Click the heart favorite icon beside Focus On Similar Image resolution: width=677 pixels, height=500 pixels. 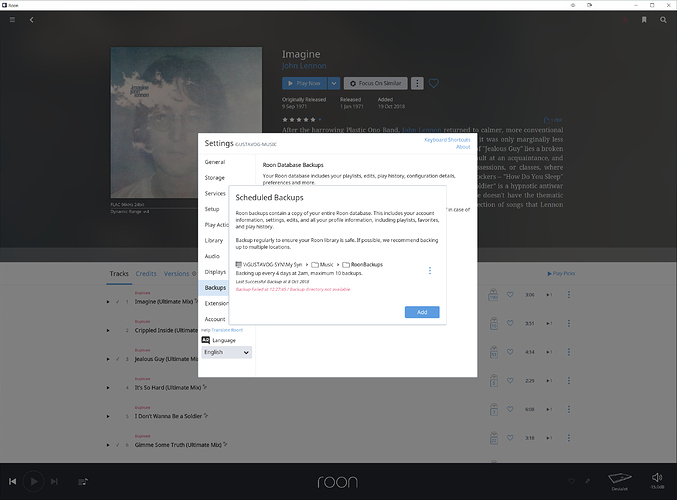coord(433,83)
